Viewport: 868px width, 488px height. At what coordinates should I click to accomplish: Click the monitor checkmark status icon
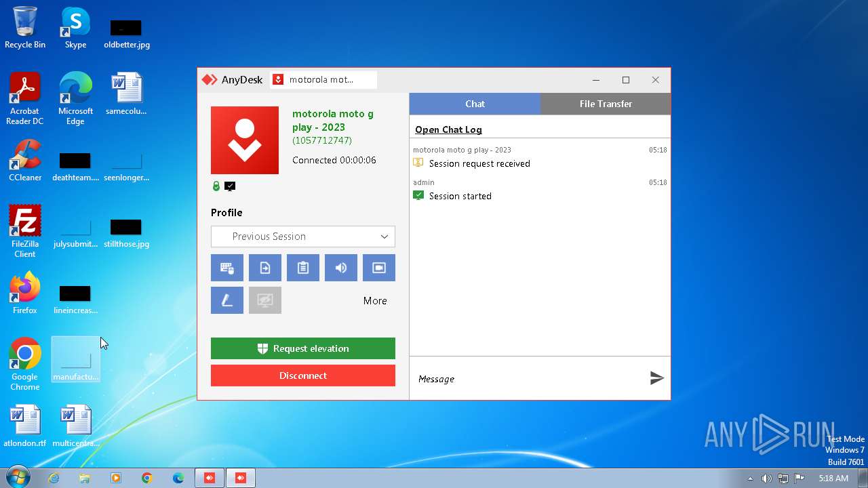[x=230, y=186]
